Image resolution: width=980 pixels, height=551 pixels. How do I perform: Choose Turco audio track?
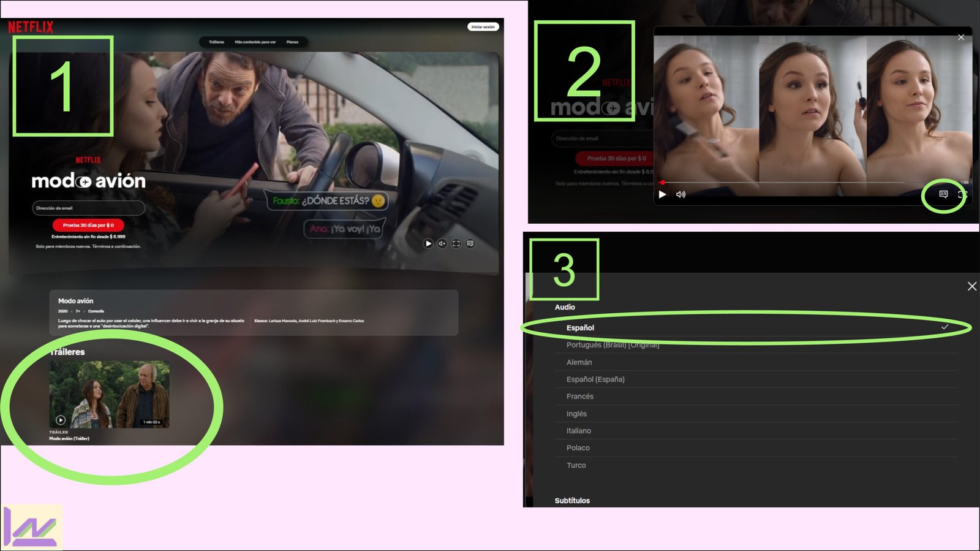(756, 465)
